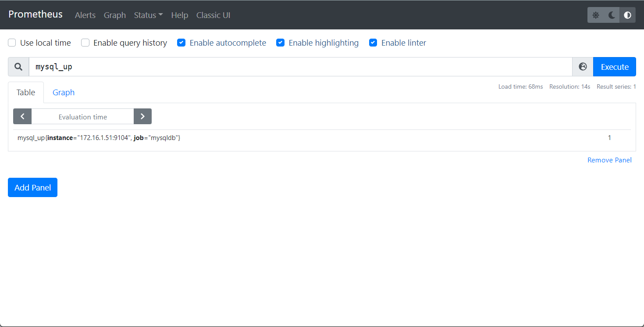Step evaluation time forward with right chevron
The image size is (644, 327).
(x=142, y=117)
